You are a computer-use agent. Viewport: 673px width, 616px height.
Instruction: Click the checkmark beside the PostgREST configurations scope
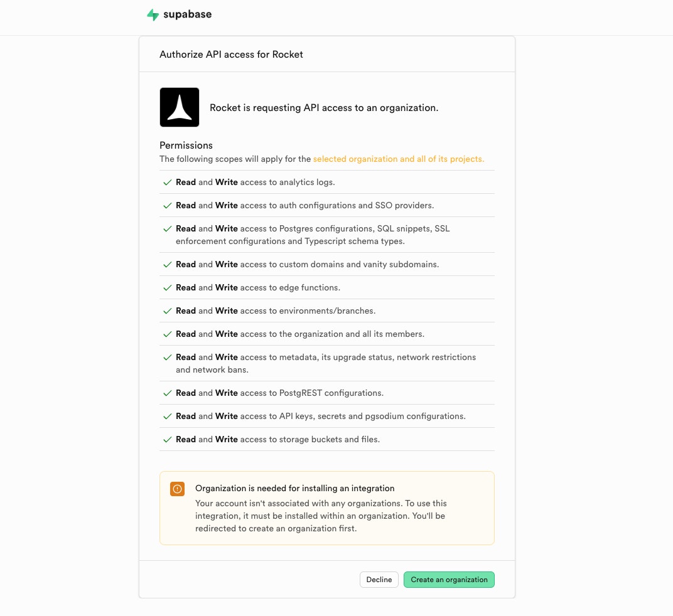(167, 393)
